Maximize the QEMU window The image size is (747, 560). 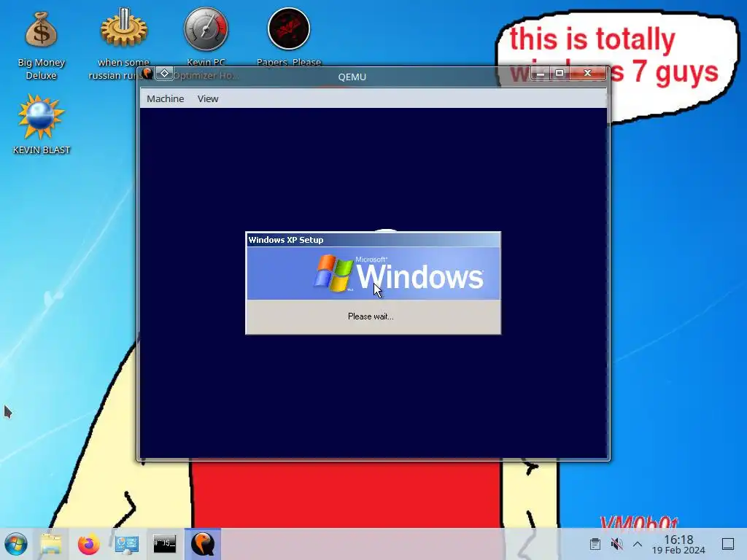pyautogui.click(x=560, y=73)
